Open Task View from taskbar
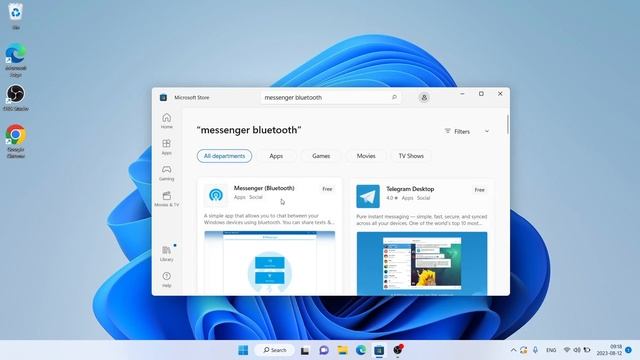 point(304,350)
